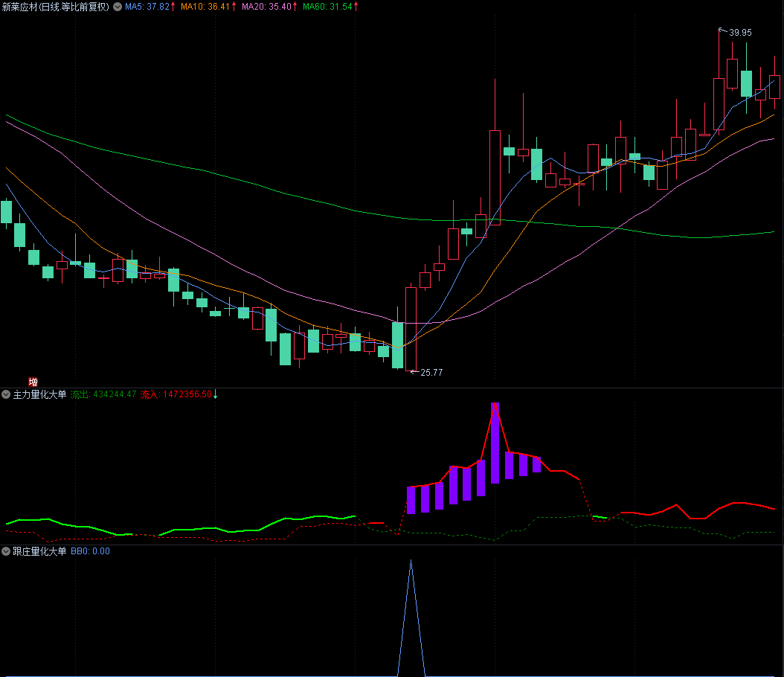This screenshot has height=677, width=784.
Task: Click the red up arrow after MA60 value
Action: 356,7
